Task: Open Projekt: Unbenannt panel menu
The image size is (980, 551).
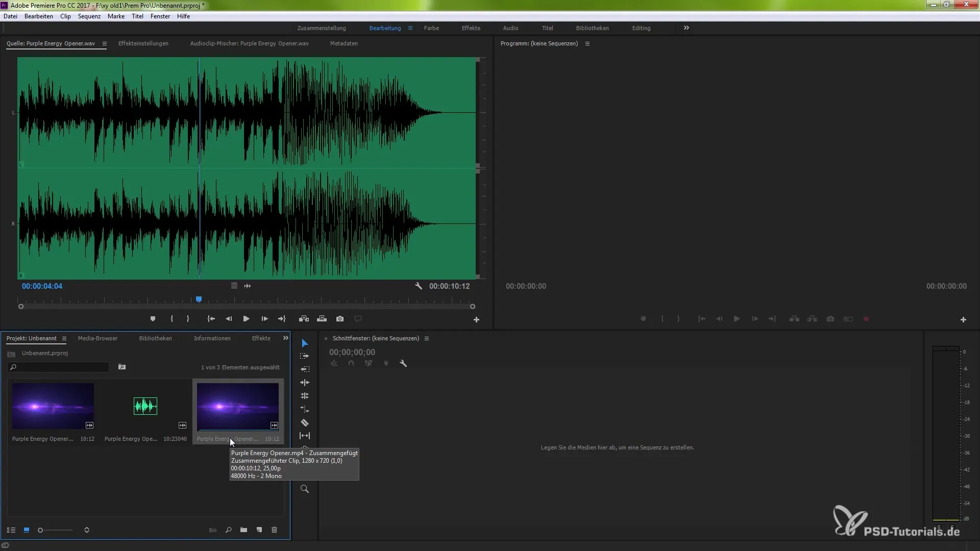Action: [64, 339]
